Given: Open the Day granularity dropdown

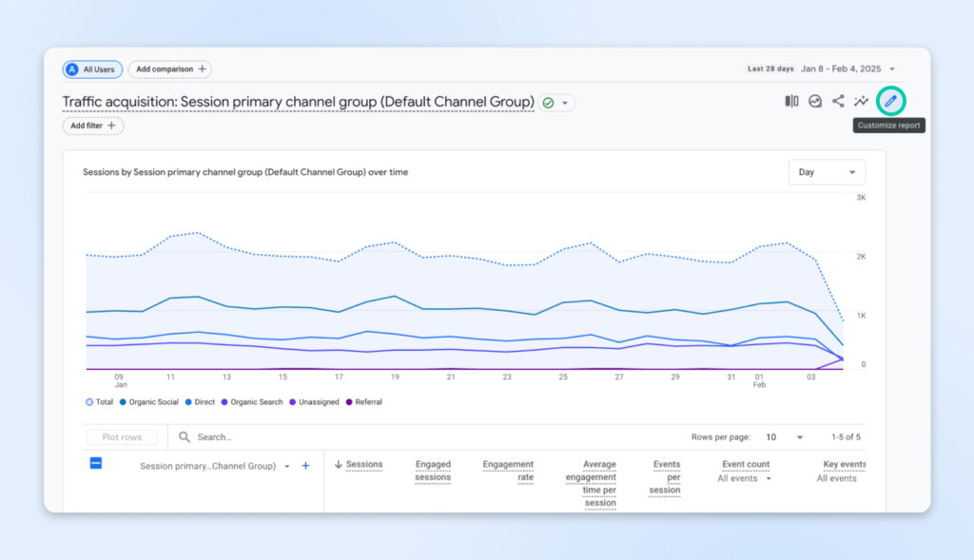Looking at the screenshot, I should 827,172.
